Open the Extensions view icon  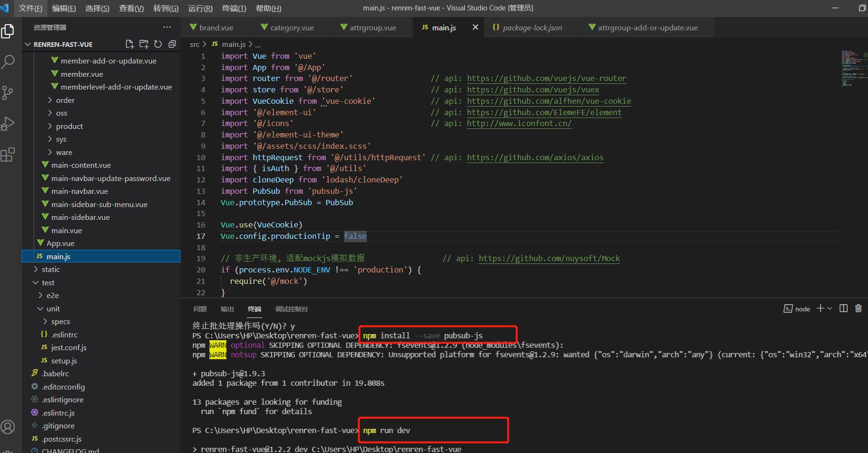(8, 154)
